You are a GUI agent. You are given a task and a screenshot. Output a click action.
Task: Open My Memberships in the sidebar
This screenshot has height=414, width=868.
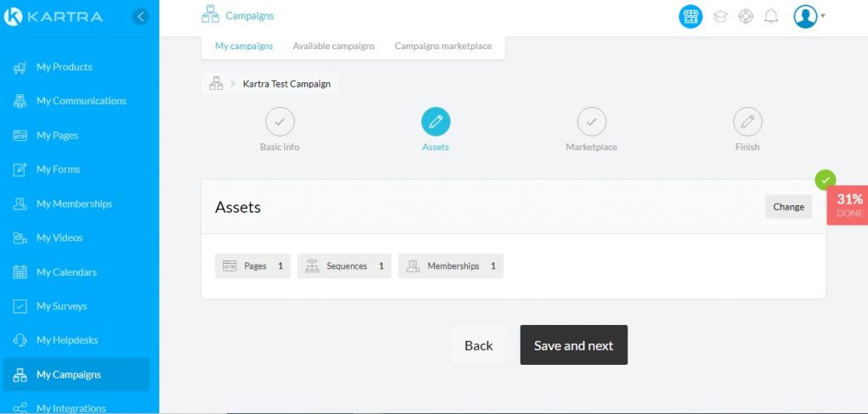click(x=74, y=204)
